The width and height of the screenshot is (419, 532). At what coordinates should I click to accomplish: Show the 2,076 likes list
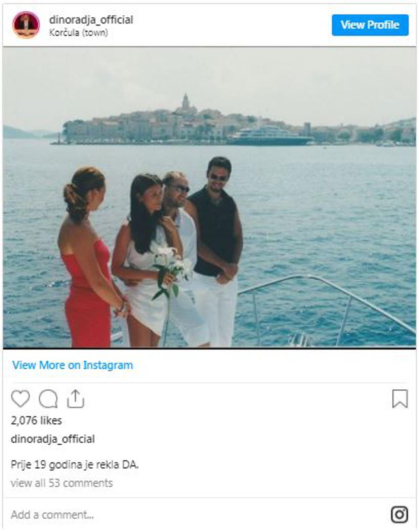(x=37, y=421)
